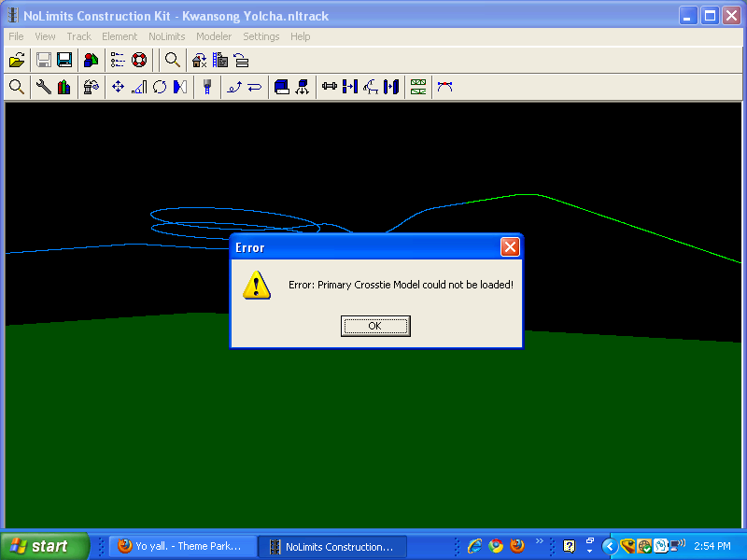Close the Error dialog with the red X

click(x=510, y=247)
